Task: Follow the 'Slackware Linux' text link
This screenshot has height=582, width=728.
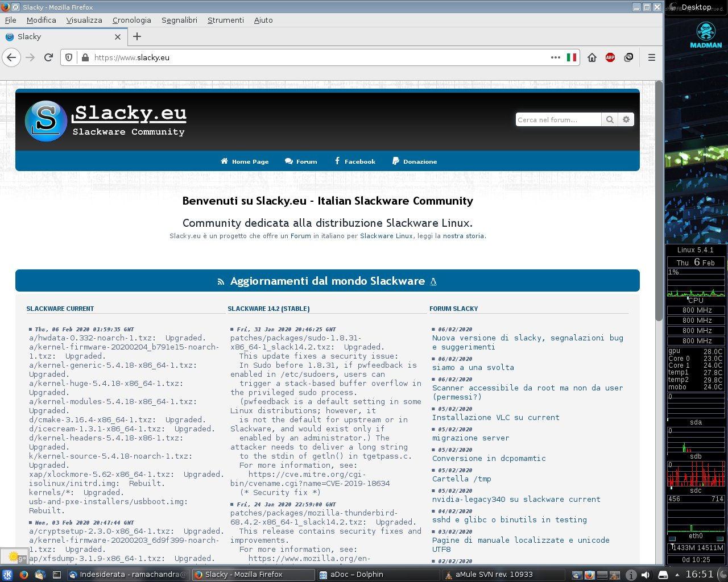Action: pos(386,236)
